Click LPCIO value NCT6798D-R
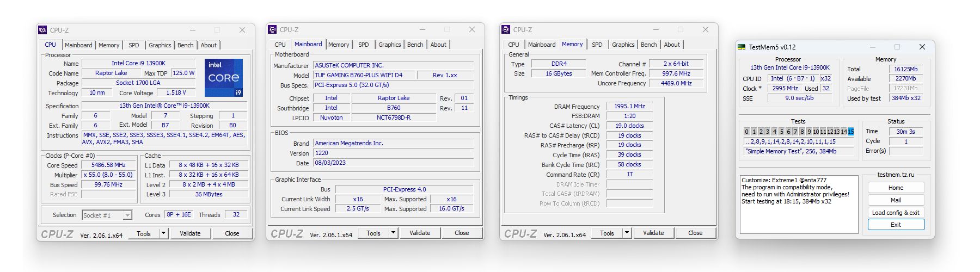Viewport: 980px width, 272px height. point(394,118)
